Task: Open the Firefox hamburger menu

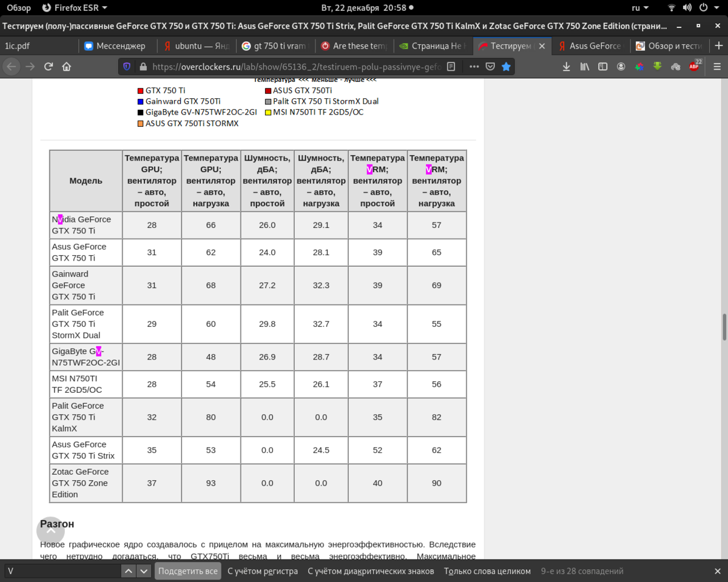Action: pos(716,67)
